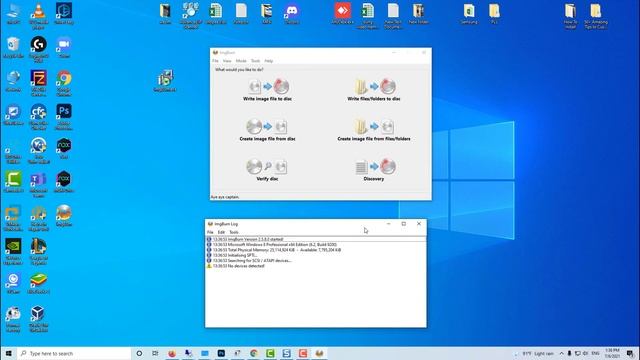Open Firefox from the taskbar
The height and width of the screenshot is (360, 640).
(172, 353)
